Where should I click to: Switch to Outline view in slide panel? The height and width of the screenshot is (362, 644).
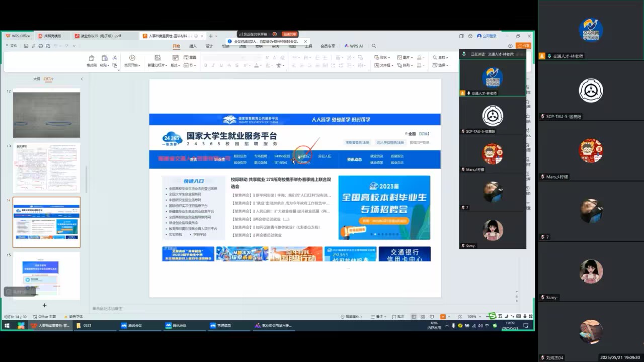pyautogui.click(x=36, y=79)
